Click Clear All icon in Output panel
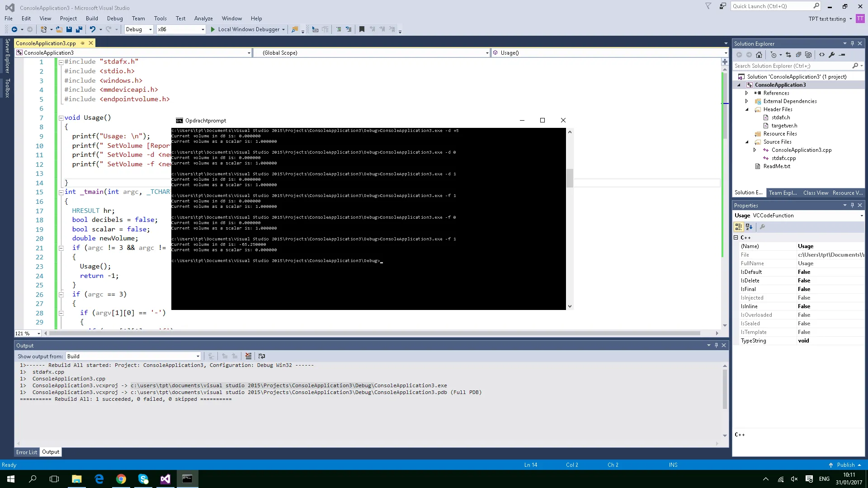The width and height of the screenshot is (868, 488). click(x=248, y=356)
